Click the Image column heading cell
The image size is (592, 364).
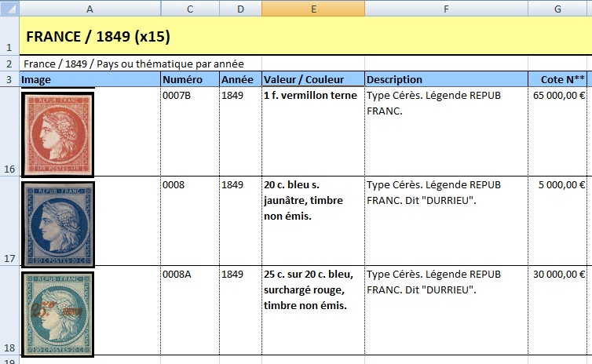point(90,79)
